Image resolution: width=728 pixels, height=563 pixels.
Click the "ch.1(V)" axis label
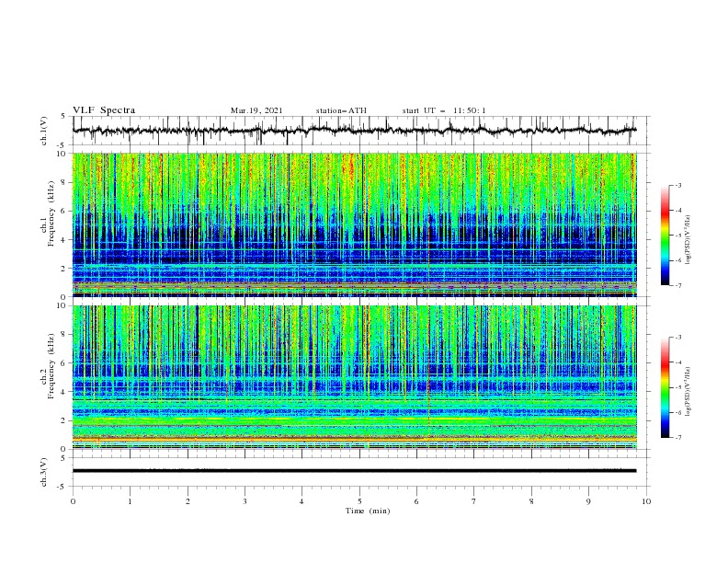coord(44,131)
